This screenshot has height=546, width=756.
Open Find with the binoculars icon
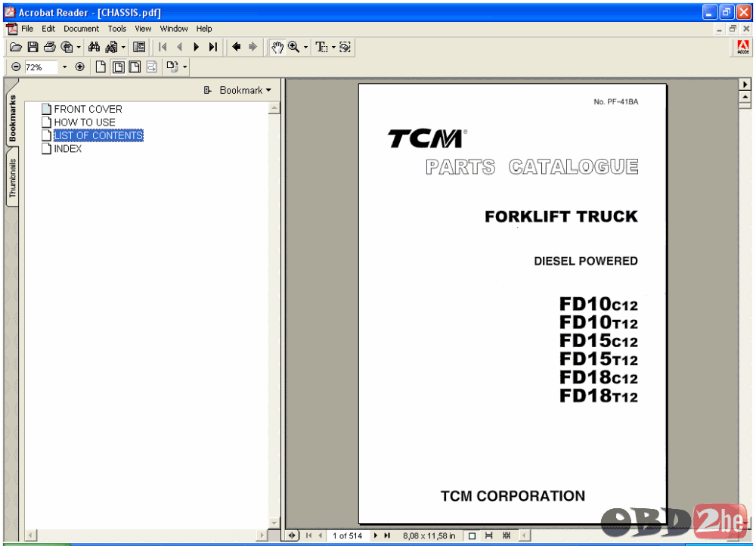point(94,47)
